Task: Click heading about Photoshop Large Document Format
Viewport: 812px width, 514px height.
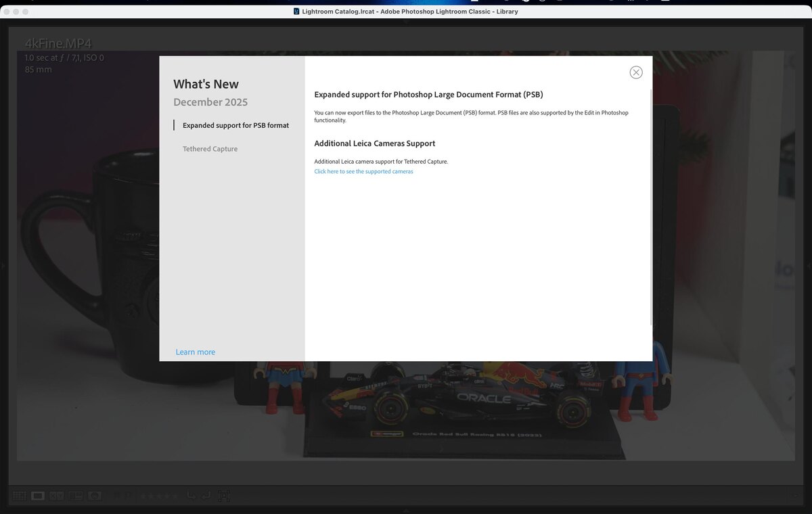Action: 429,95
